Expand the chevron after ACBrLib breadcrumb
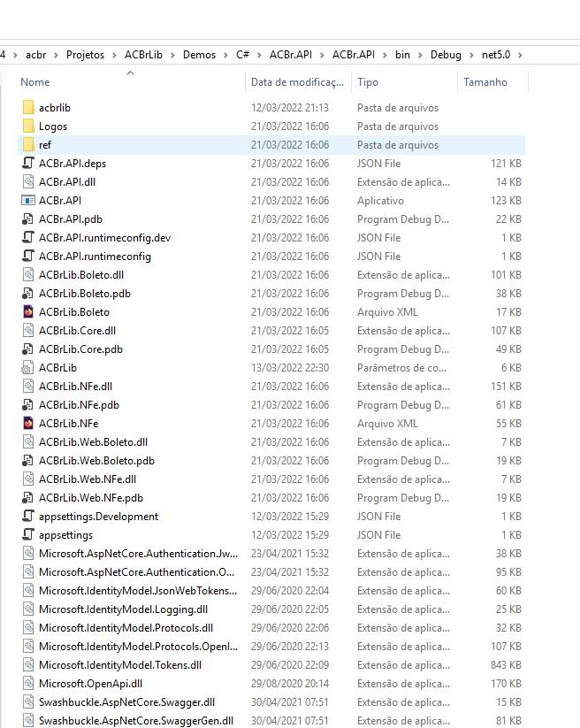The height and width of the screenshot is (728, 580). (172, 55)
